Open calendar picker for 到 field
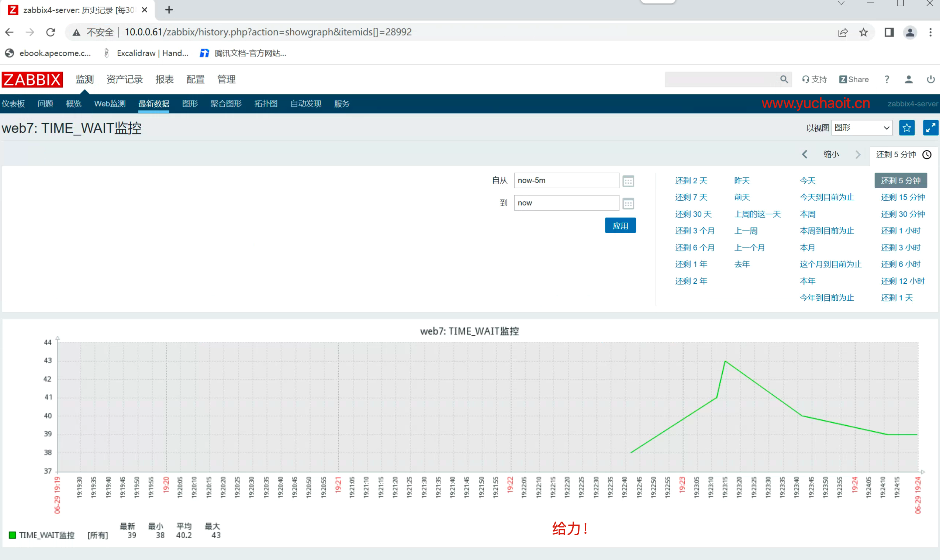This screenshot has height=560, width=940. (x=628, y=203)
